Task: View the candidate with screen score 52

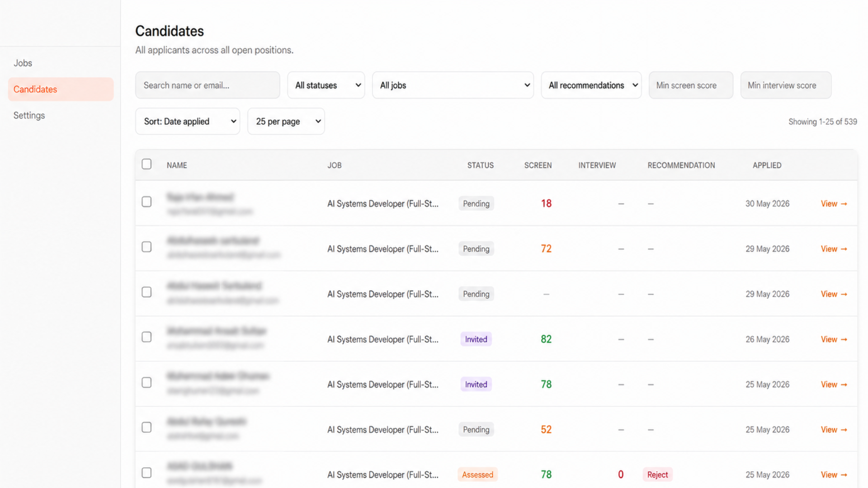Action: tap(834, 430)
